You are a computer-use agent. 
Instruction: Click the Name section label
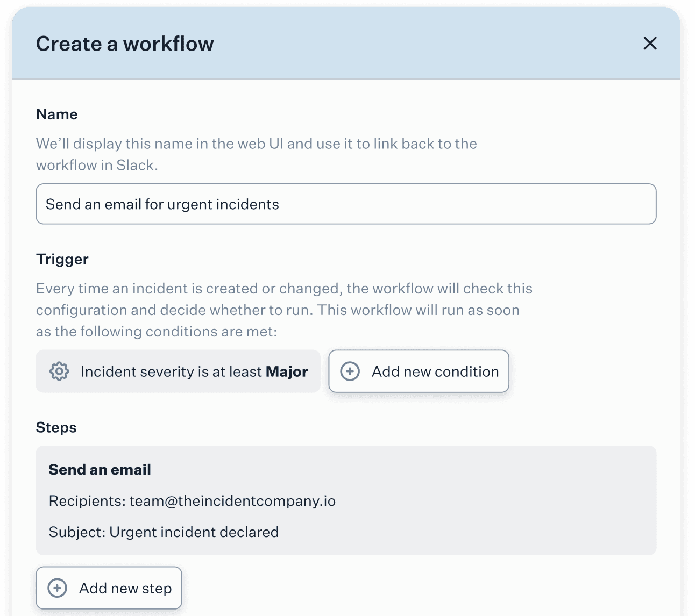pyautogui.click(x=57, y=114)
